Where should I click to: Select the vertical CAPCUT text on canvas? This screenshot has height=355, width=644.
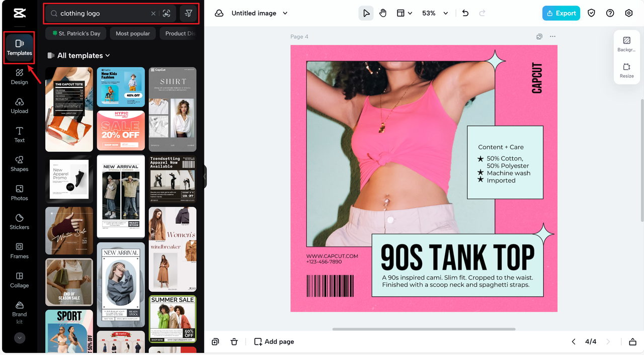537,78
